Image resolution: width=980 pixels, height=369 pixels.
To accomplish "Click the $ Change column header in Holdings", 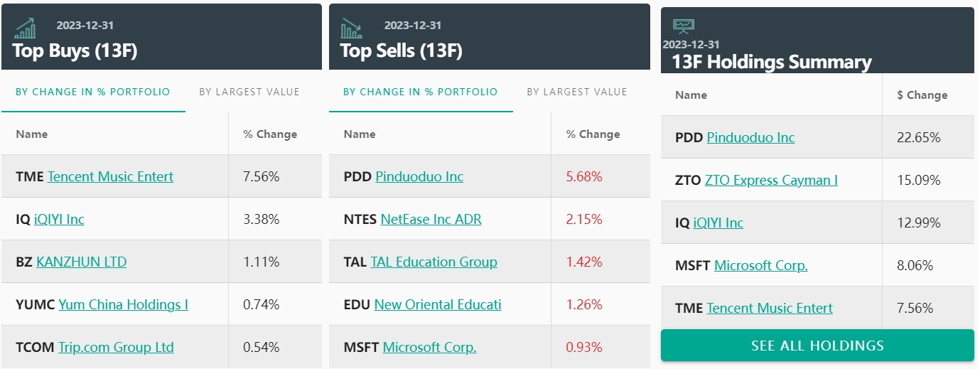I will tap(922, 95).
